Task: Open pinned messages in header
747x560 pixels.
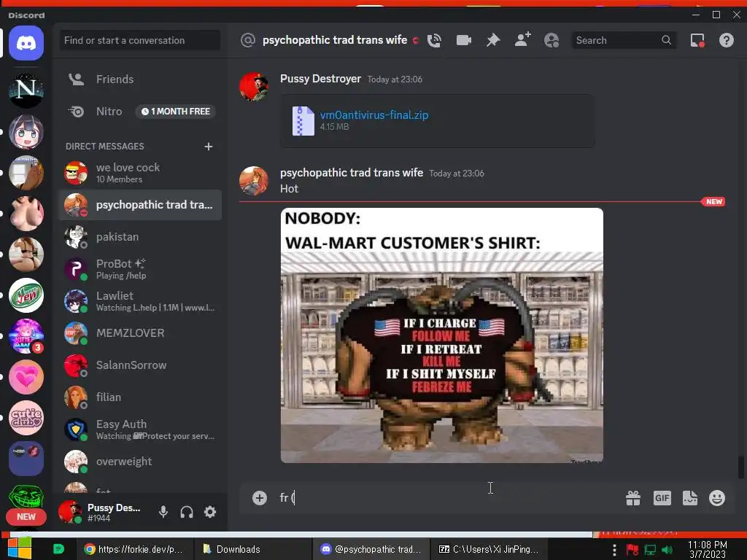Action: pos(493,41)
